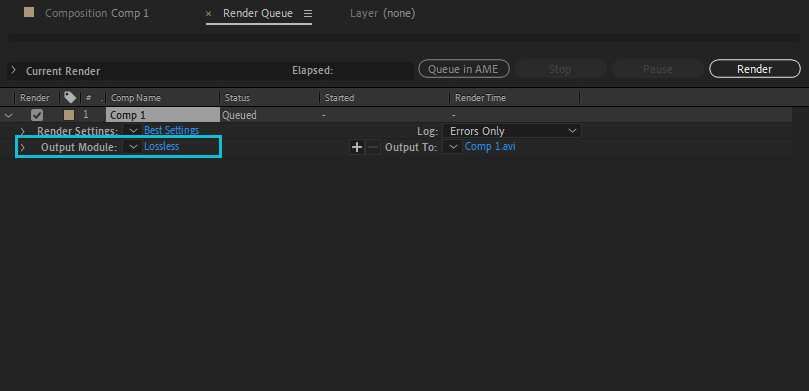Click the Queued status text

(x=239, y=115)
